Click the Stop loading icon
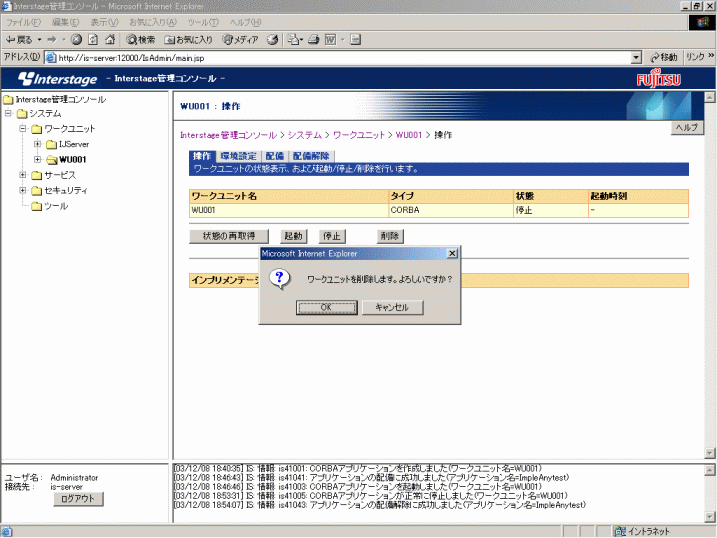Viewport: 717px width, 538px height. (x=76, y=40)
